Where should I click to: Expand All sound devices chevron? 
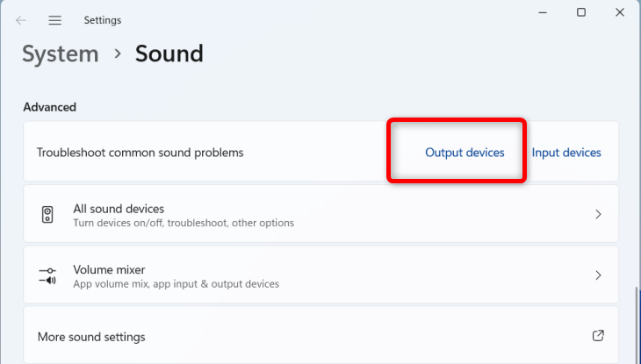[598, 214]
